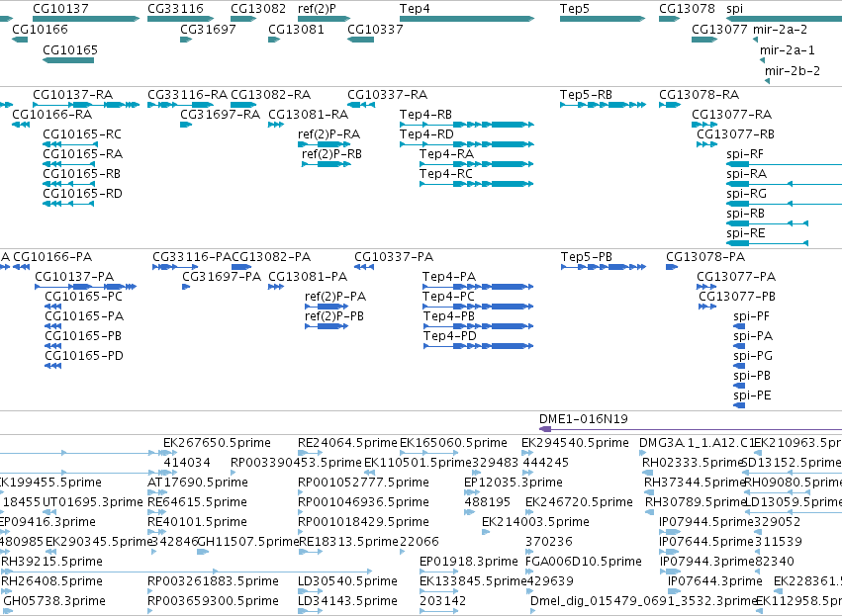Select the CG31697 gene label
The width and height of the screenshot is (842, 616).
click(x=208, y=30)
